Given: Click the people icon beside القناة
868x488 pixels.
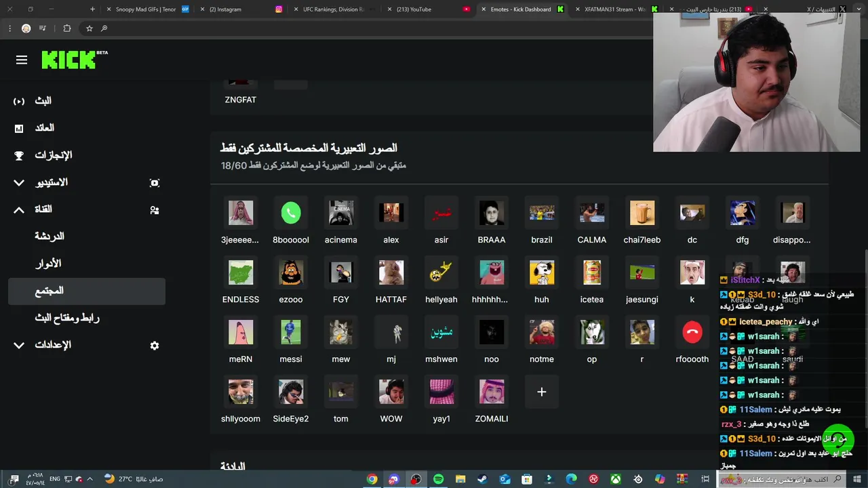Looking at the screenshot, I should pos(155,210).
